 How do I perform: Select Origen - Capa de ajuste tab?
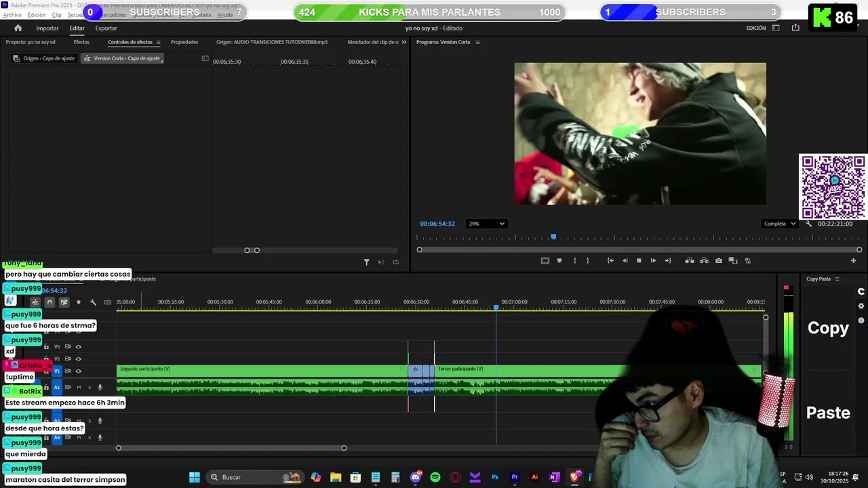coord(44,58)
